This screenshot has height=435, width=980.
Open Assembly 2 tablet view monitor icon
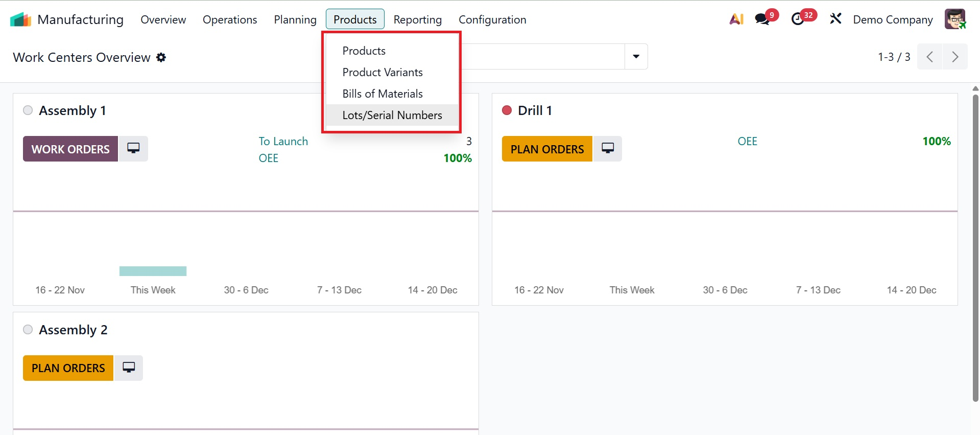(x=129, y=368)
